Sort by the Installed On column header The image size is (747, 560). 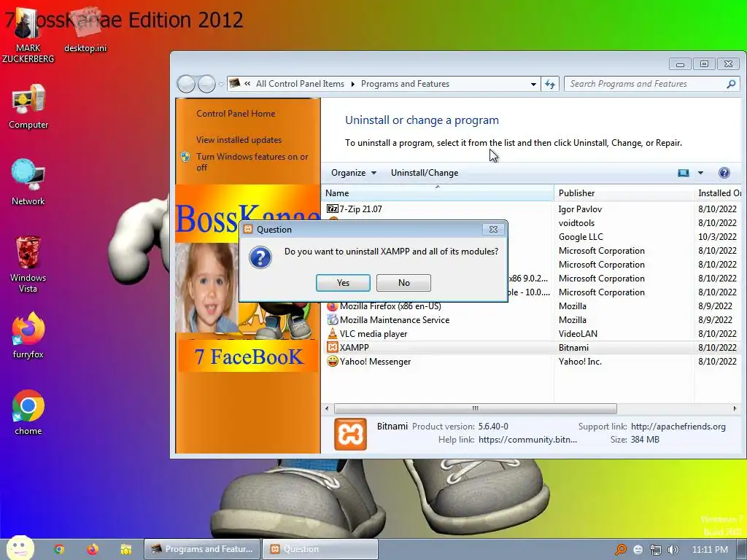click(x=719, y=192)
